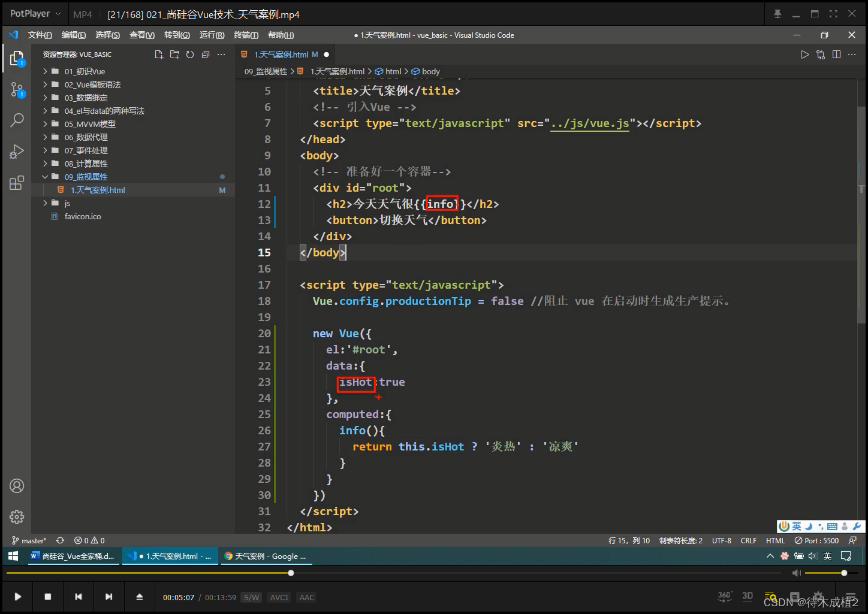The width and height of the screenshot is (868, 614).
Task: Expand the 02_Vue模板语法 folder
Action: (92, 84)
